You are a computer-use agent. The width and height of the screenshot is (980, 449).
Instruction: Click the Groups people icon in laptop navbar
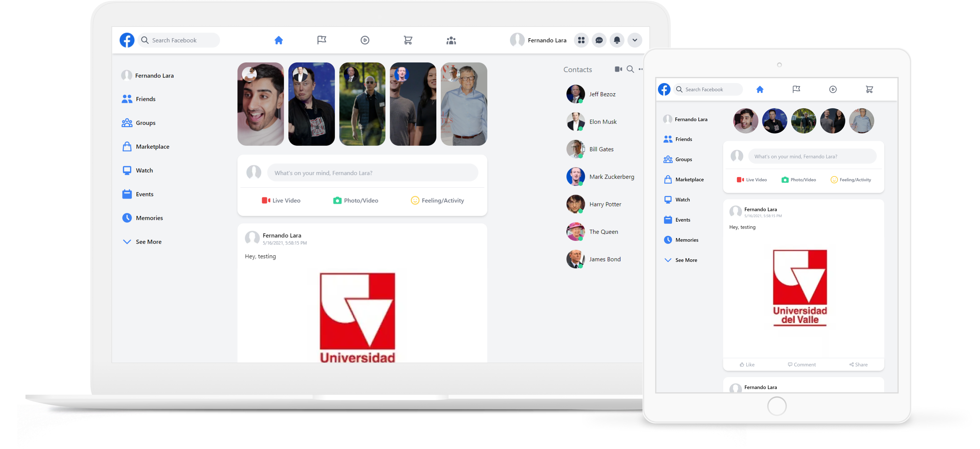pos(451,40)
